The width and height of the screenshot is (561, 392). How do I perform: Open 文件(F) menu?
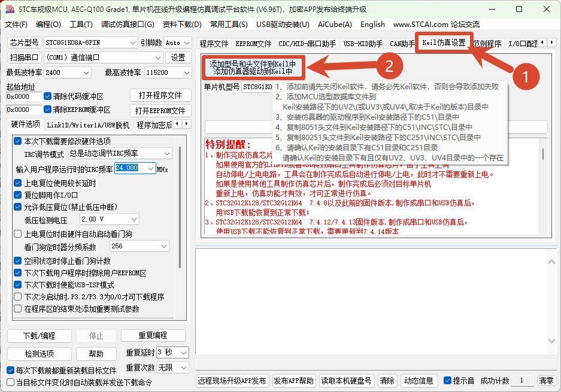pos(16,25)
